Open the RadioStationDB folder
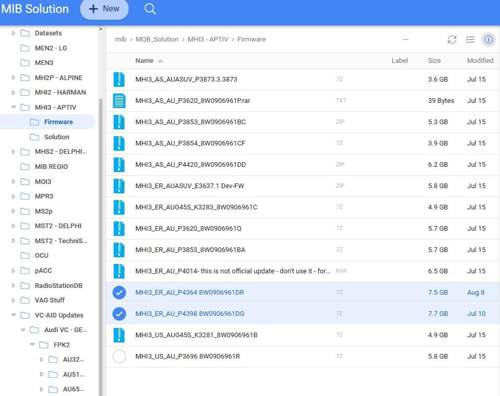 (x=59, y=286)
